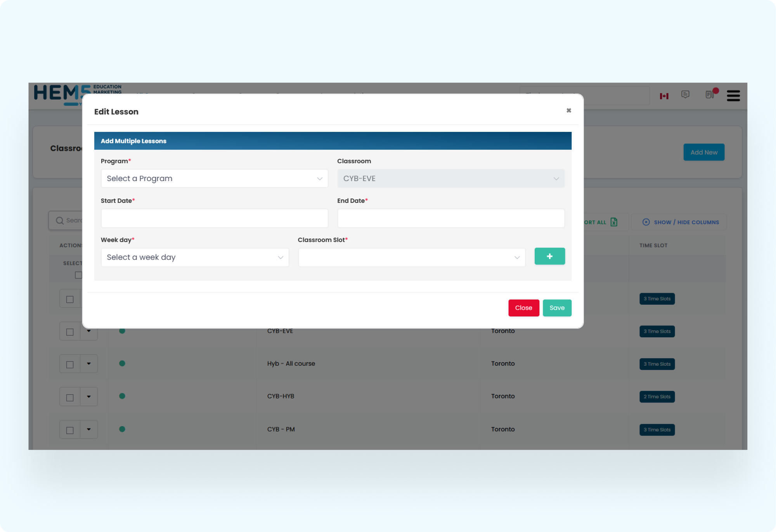
Task: Tick the checkbox beside the CYB-HYB row
Action: point(70,396)
